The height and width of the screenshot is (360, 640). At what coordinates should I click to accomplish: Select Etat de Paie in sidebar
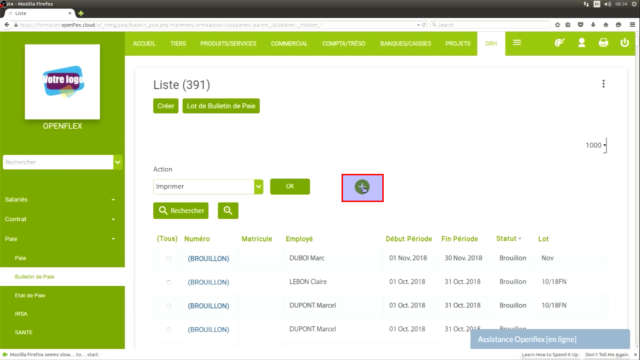point(30,295)
